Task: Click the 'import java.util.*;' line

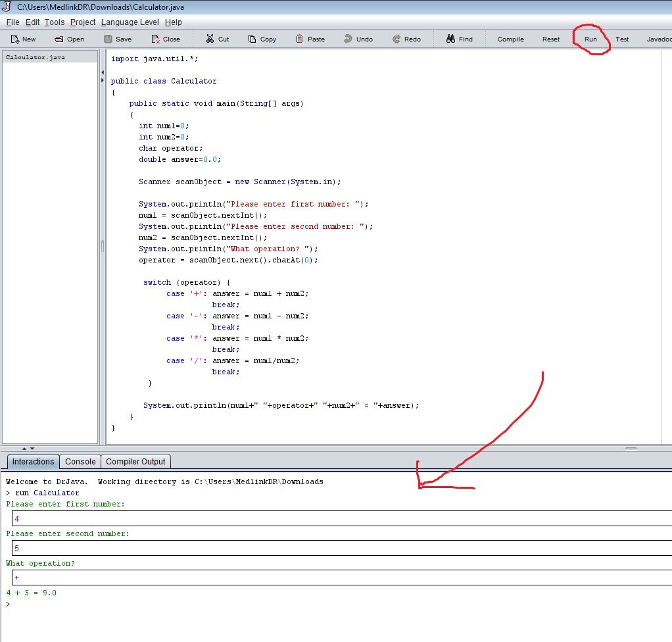Action: pos(155,59)
